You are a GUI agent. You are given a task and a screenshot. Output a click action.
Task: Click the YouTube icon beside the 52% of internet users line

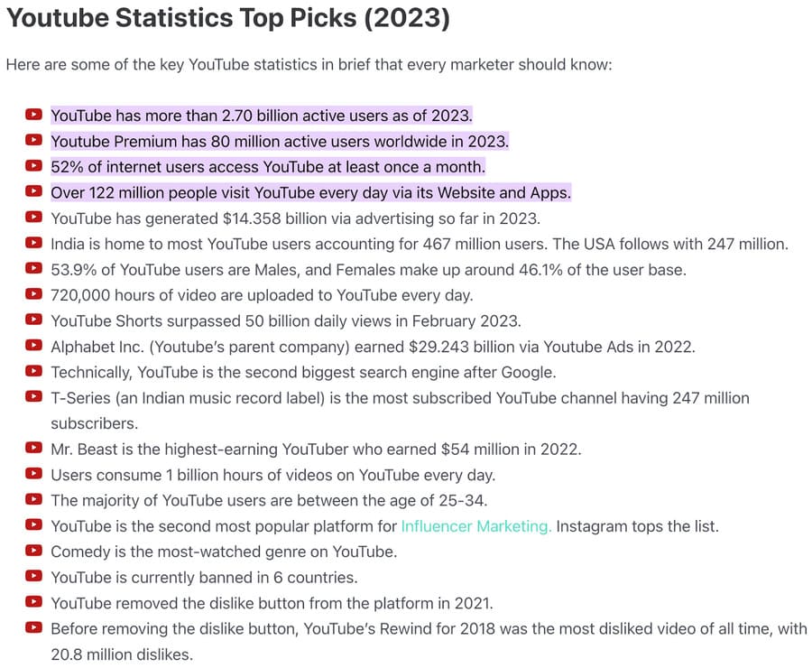(x=34, y=166)
